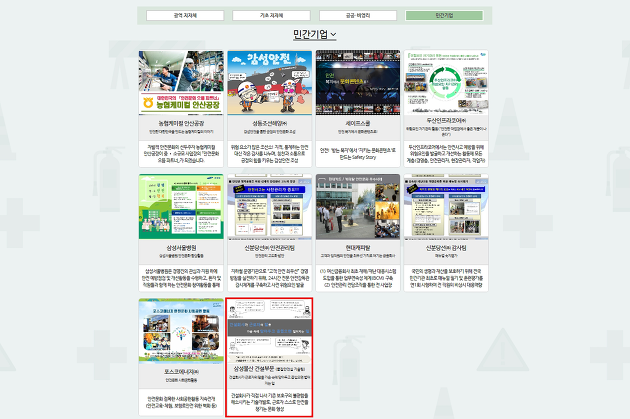Image resolution: width=630 pixels, height=419 pixels.
Task: Click the 두산인프라코어㈜ title link
Action: tap(446, 121)
